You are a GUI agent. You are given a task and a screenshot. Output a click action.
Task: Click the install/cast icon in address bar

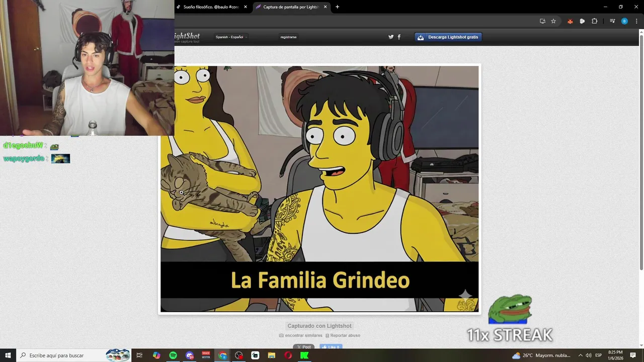(542, 21)
